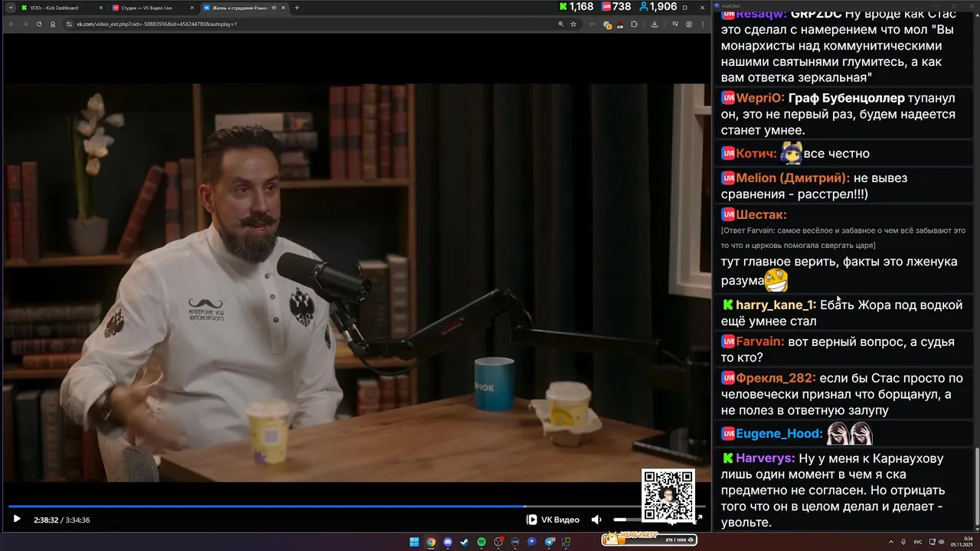Switch to the VODs - Kick Dashboard tab
Image resolution: width=980 pixels, height=551 pixels.
point(60,8)
